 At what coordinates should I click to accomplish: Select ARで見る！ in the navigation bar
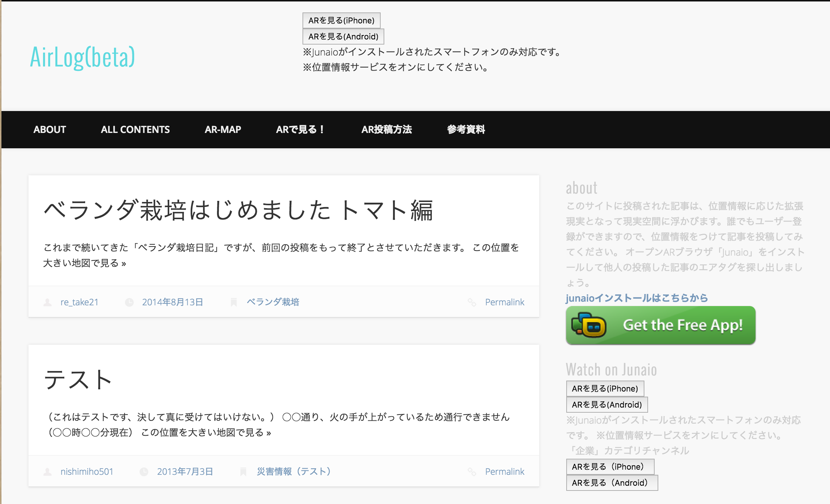click(x=300, y=130)
